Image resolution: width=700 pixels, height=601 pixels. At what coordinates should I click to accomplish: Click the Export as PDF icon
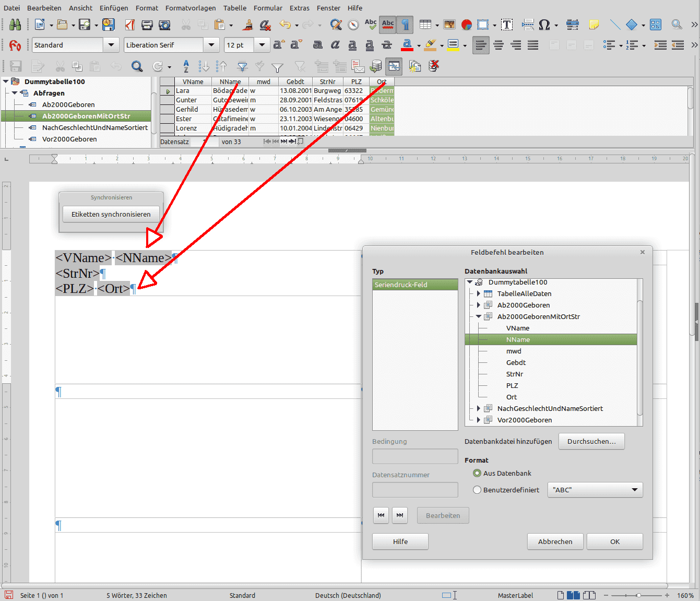click(x=130, y=25)
